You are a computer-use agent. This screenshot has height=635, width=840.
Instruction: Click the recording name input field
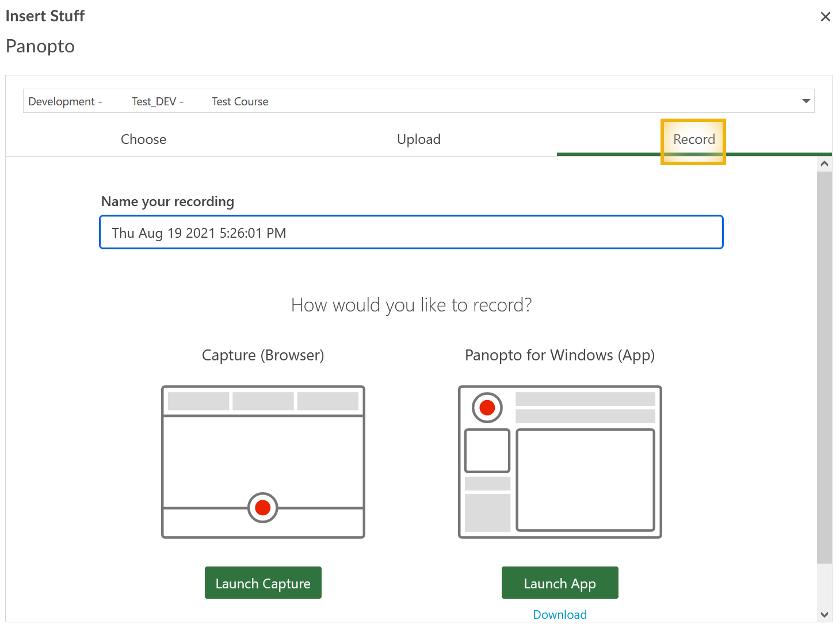411,233
